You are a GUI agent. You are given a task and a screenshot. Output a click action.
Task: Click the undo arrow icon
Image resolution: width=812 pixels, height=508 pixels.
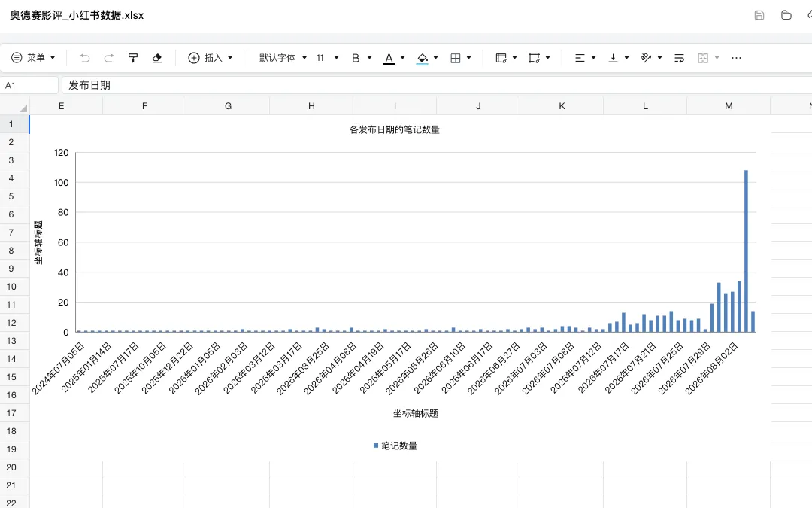coord(85,58)
